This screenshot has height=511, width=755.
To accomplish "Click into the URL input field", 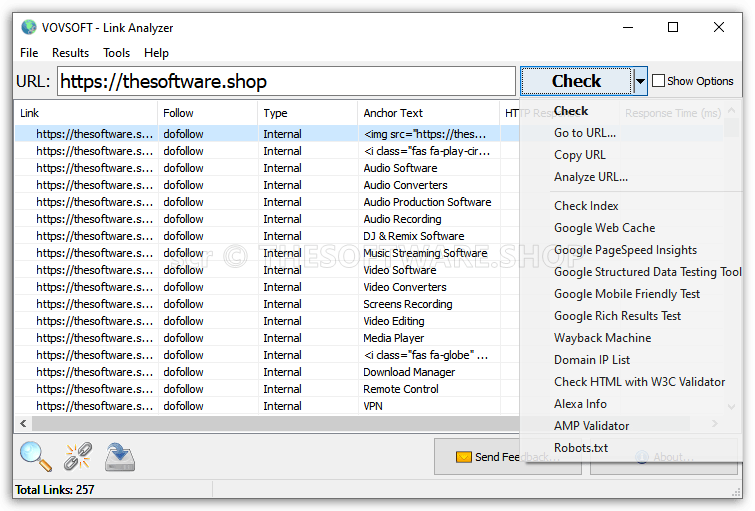I will tap(286, 81).
